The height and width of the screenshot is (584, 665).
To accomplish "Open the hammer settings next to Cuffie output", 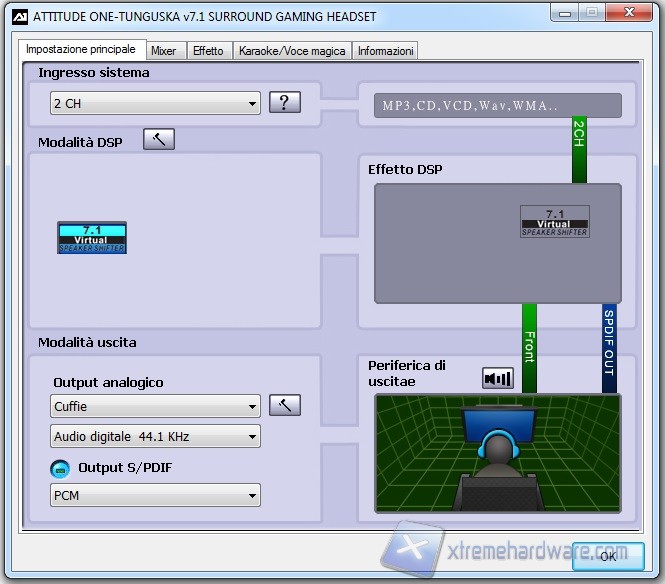I will 285,406.
